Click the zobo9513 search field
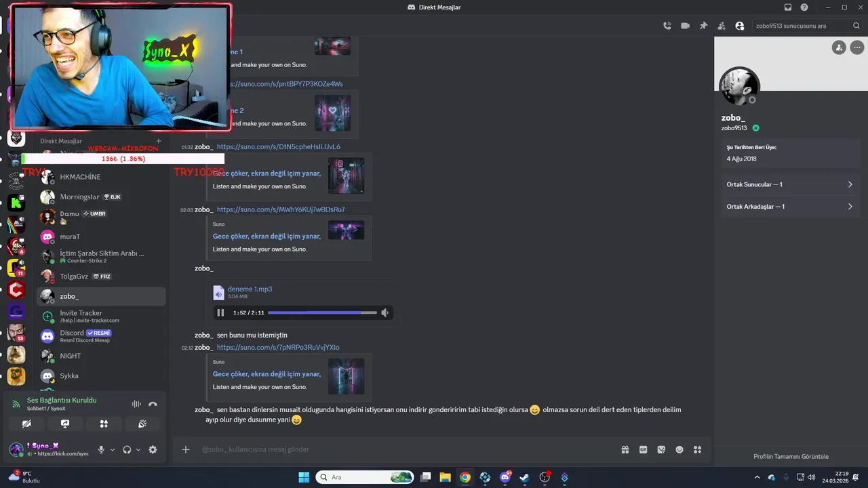The height and width of the screenshot is (488, 868). [808, 26]
